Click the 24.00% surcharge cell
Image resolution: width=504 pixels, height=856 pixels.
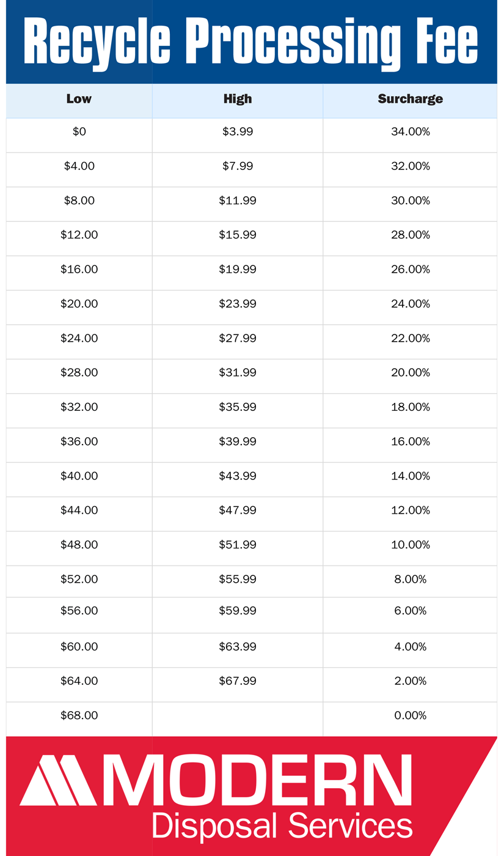(410, 303)
